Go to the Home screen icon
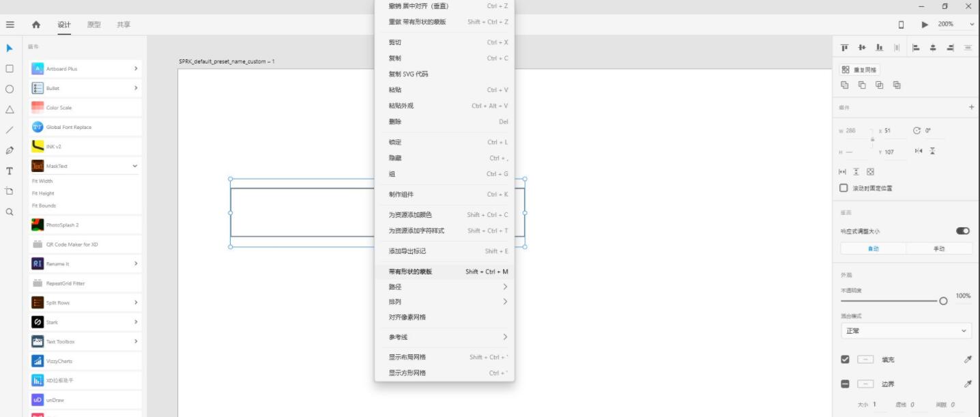The image size is (980, 417). pyautogui.click(x=35, y=24)
